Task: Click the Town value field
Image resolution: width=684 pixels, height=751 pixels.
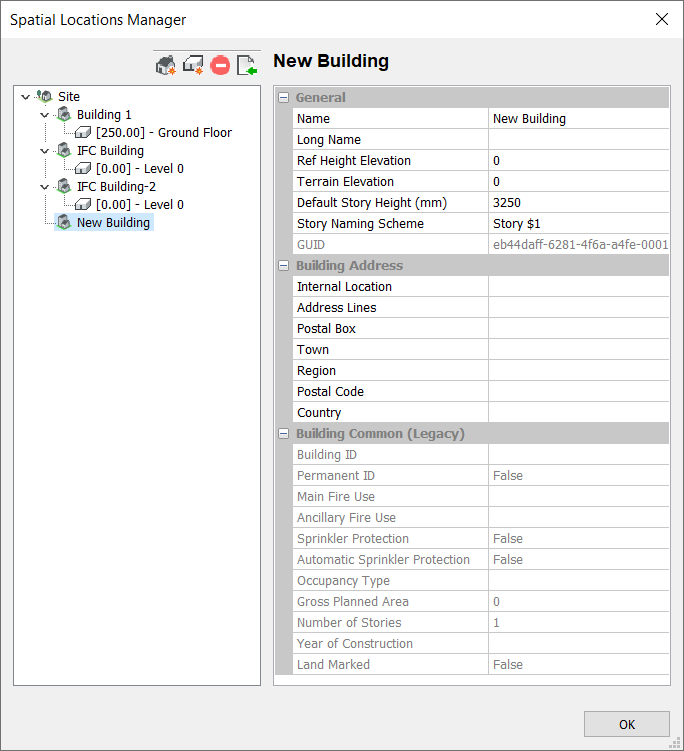Action: (578, 350)
